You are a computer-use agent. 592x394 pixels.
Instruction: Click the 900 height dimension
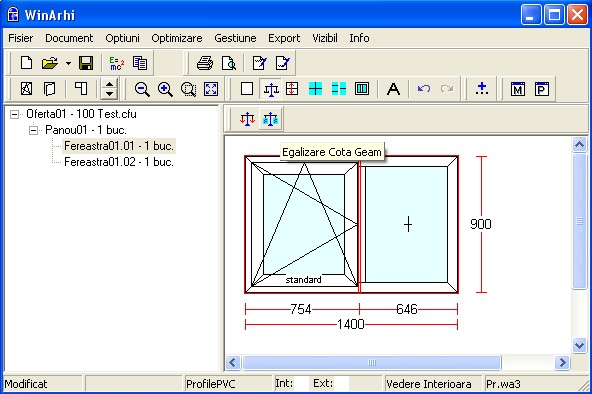pyautogui.click(x=481, y=224)
